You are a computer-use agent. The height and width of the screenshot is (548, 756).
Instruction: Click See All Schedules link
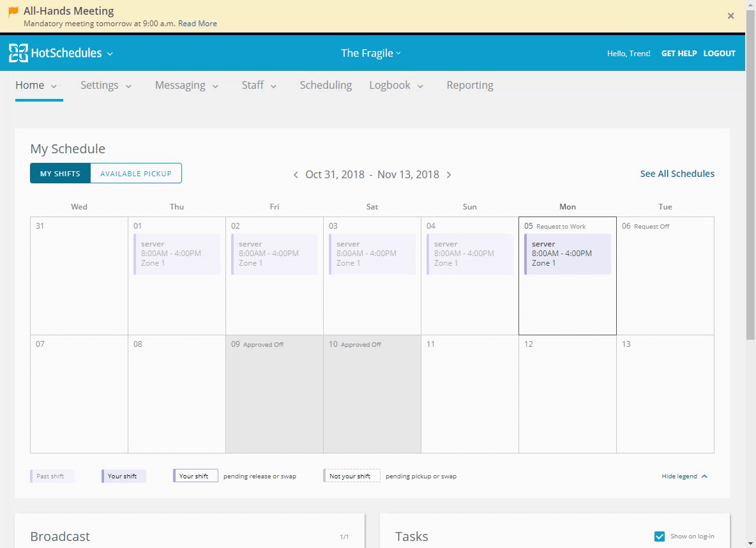pyautogui.click(x=677, y=174)
